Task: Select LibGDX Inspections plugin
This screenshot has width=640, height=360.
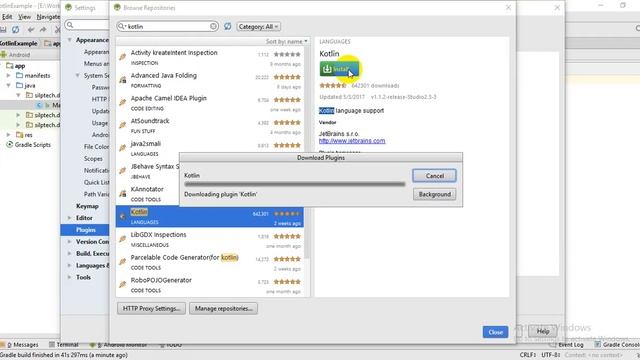Action: 210,240
